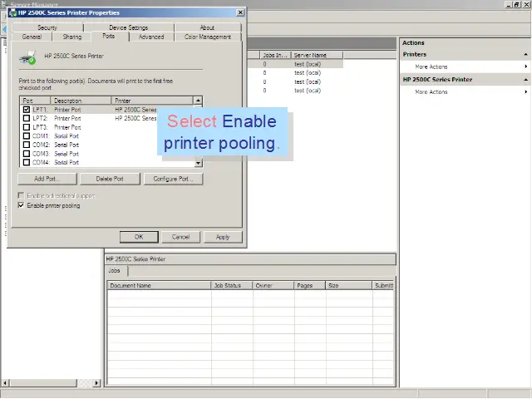Check the LPT2 port checkbox
This screenshot has height=399, width=532.
(27, 118)
